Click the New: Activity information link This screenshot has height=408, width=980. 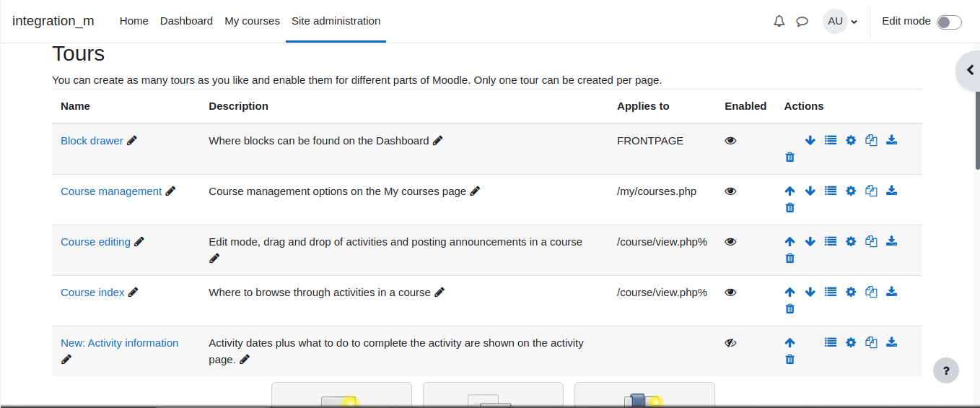coord(120,343)
